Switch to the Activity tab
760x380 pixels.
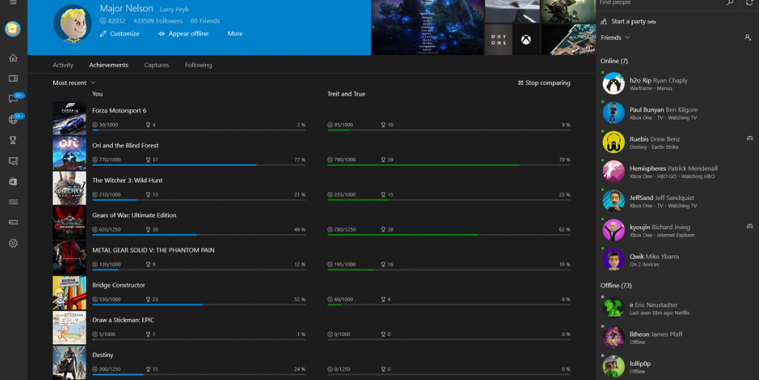click(63, 65)
